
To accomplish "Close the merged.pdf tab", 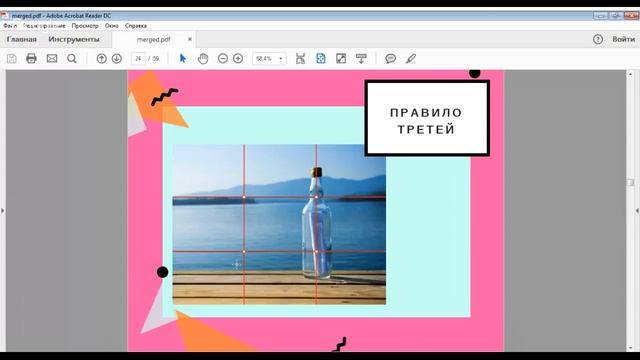I will [190, 39].
